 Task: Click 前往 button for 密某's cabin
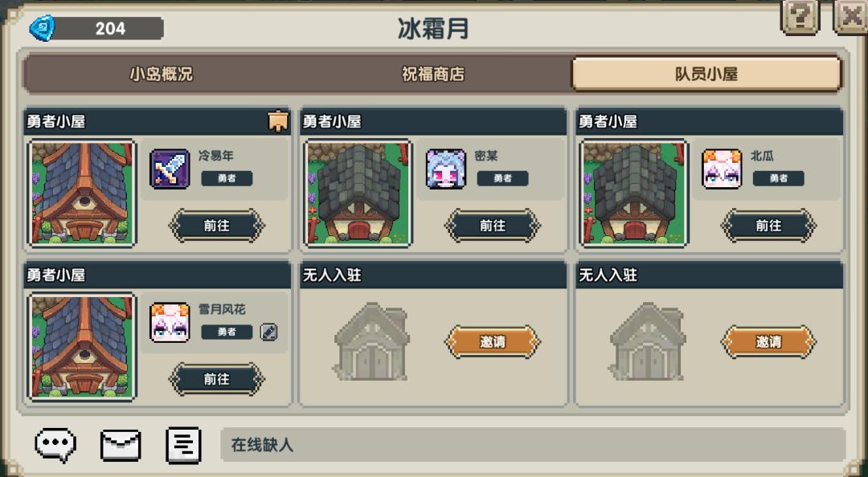(493, 226)
